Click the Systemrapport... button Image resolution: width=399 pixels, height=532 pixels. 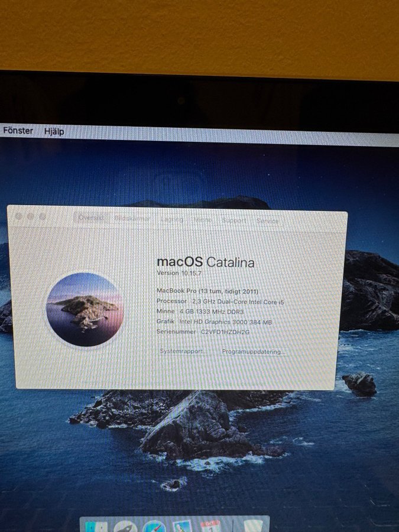click(x=183, y=351)
